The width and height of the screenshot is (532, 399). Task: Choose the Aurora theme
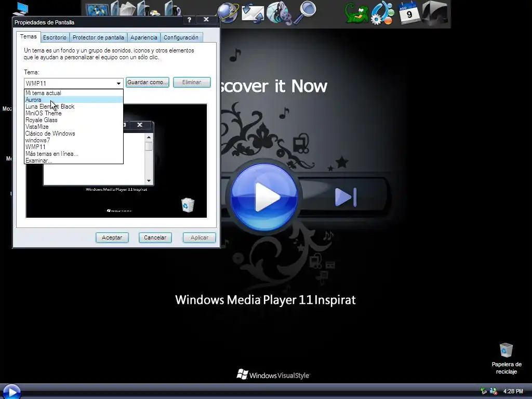coord(74,100)
